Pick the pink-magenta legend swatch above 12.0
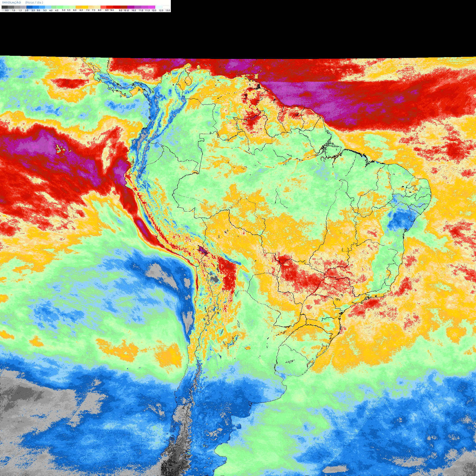Screen dimensions: 476x476 [x=152, y=7]
